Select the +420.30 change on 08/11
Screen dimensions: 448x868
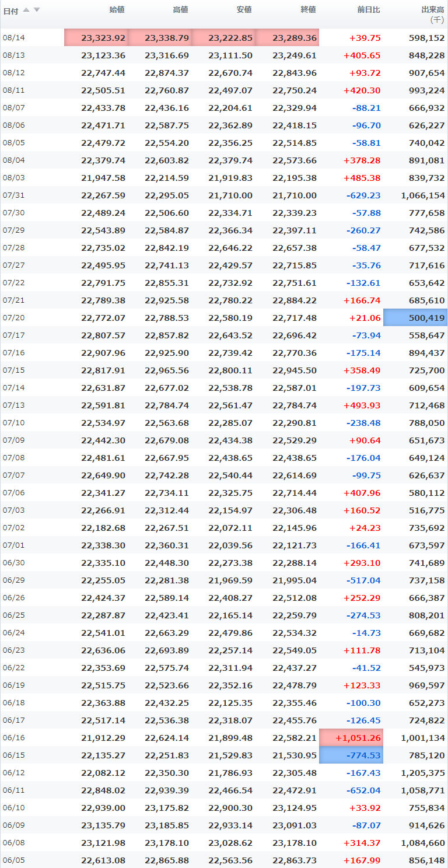pyautogui.click(x=362, y=90)
